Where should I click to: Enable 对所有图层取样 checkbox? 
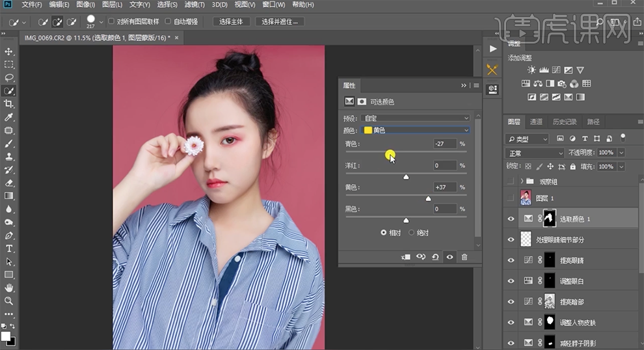[x=111, y=21]
